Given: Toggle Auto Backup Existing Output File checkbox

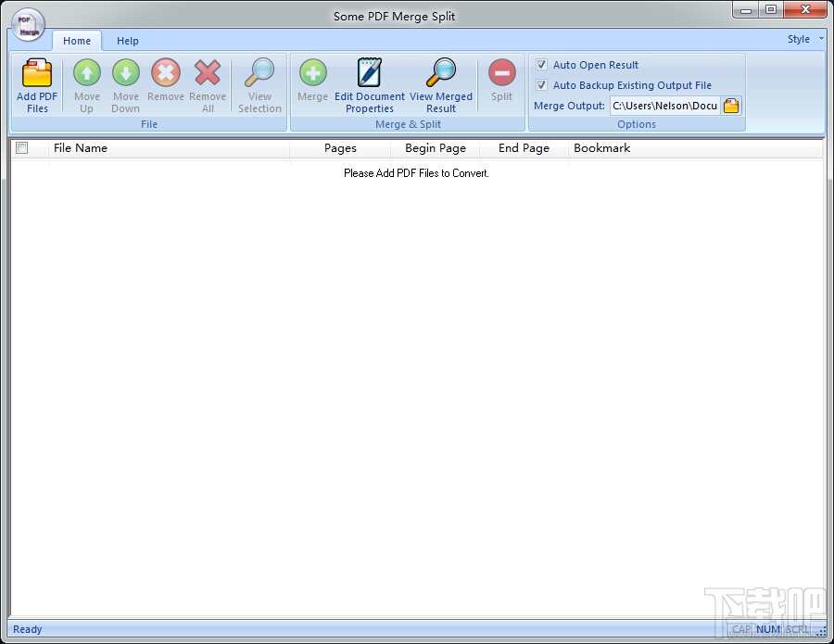Looking at the screenshot, I should (x=541, y=84).
